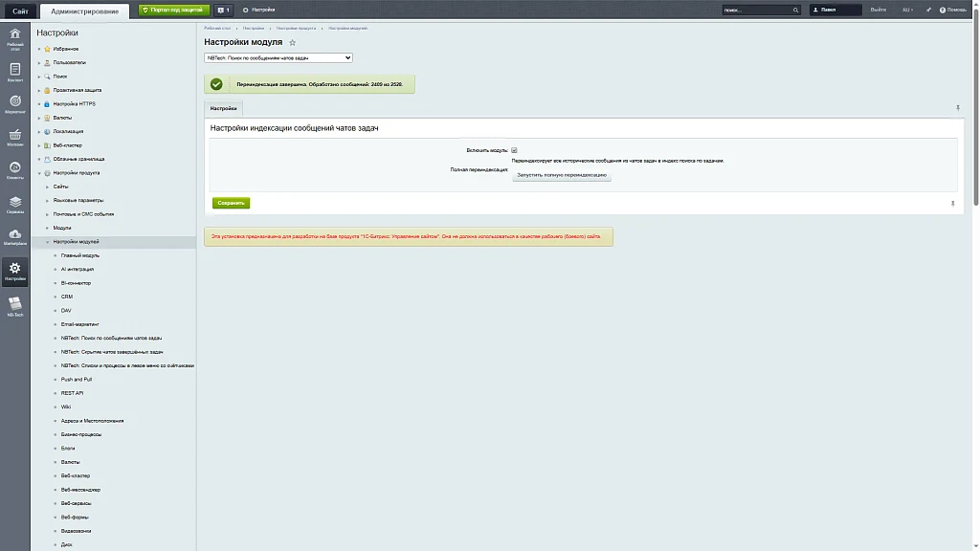
Task: Select the Настройки tab in module form
Action: 223,109
